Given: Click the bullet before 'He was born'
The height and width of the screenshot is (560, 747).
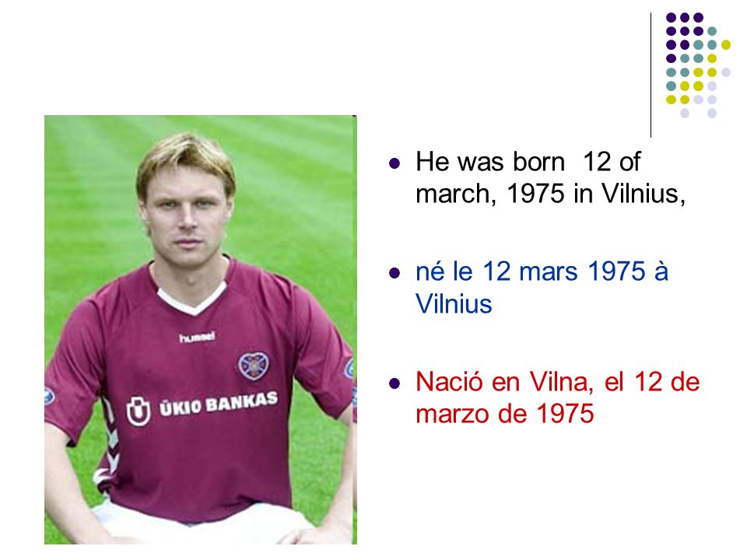Looking at the screenshot, I should pos(395,164).
